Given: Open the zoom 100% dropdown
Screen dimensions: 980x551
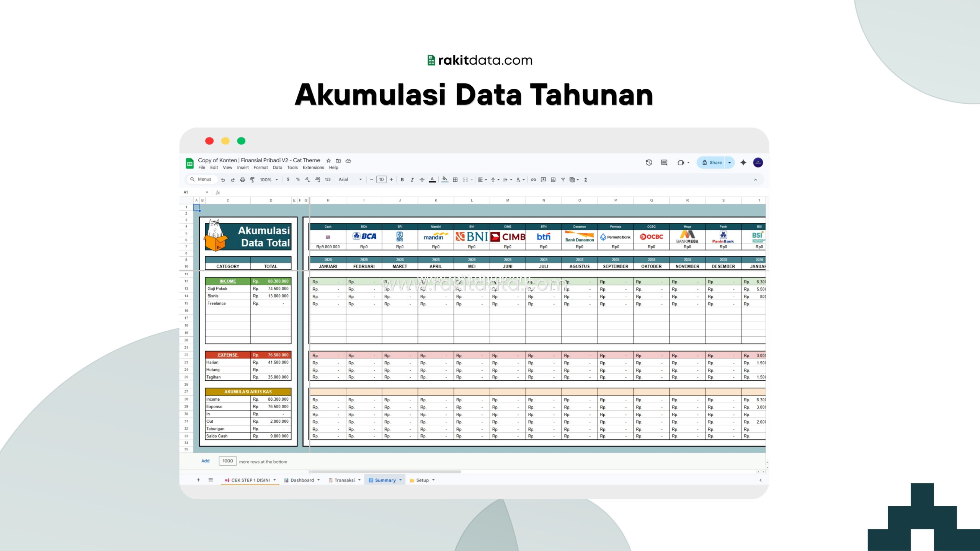Looking at the screenshot, I should pos(269,179).
